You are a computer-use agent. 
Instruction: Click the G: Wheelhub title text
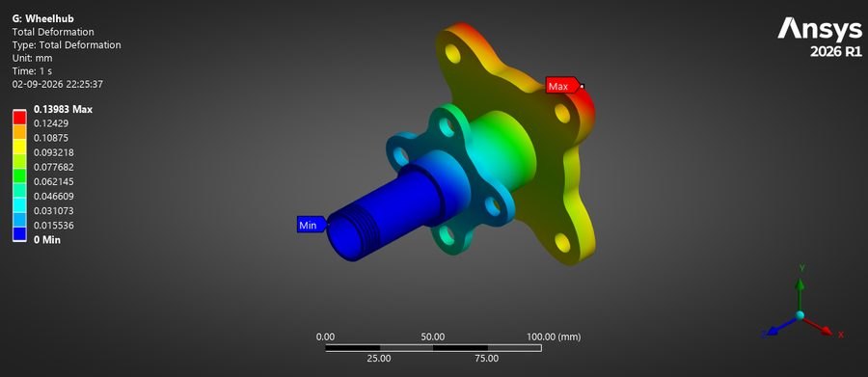click(42, 19)
